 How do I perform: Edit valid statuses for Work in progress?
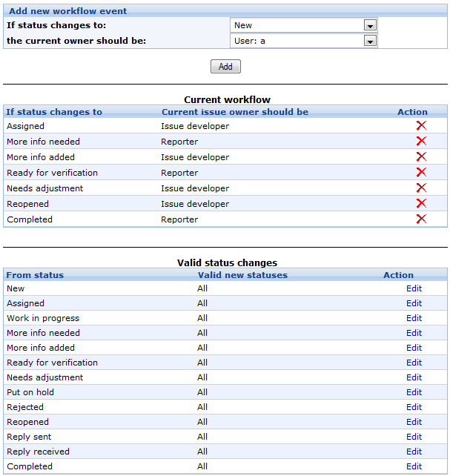414,318
